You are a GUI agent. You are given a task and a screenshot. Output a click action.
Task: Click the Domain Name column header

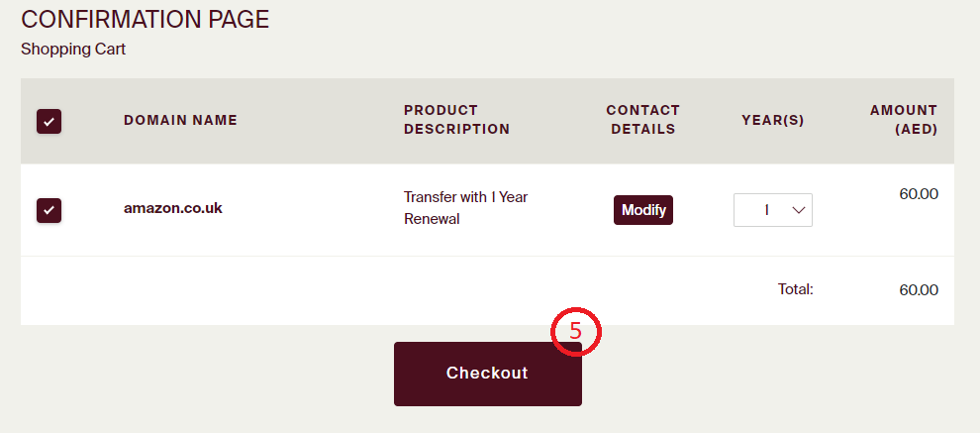tap(180, 121)
